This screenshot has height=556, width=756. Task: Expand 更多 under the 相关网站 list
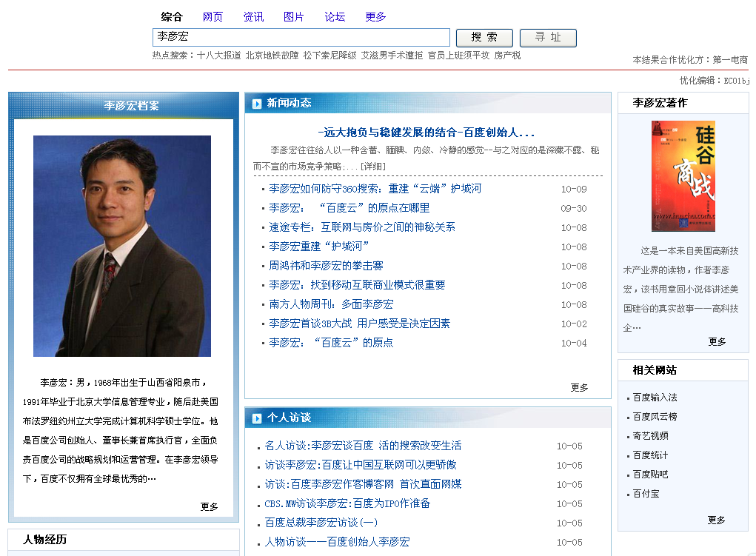click(716, 520)
